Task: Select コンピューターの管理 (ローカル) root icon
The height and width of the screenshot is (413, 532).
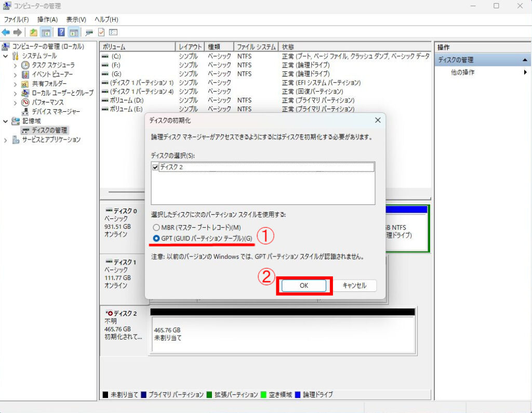Action: pyautogui.click(x=6, y=46)
